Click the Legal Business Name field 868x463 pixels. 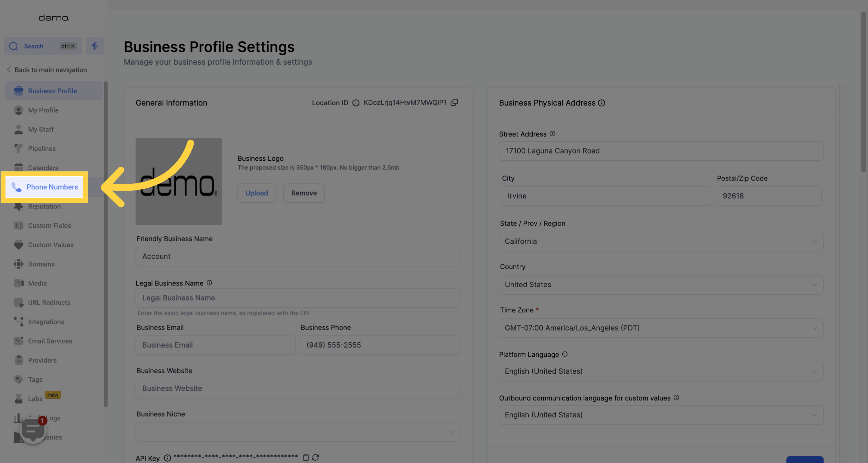[x=297, y=298]
